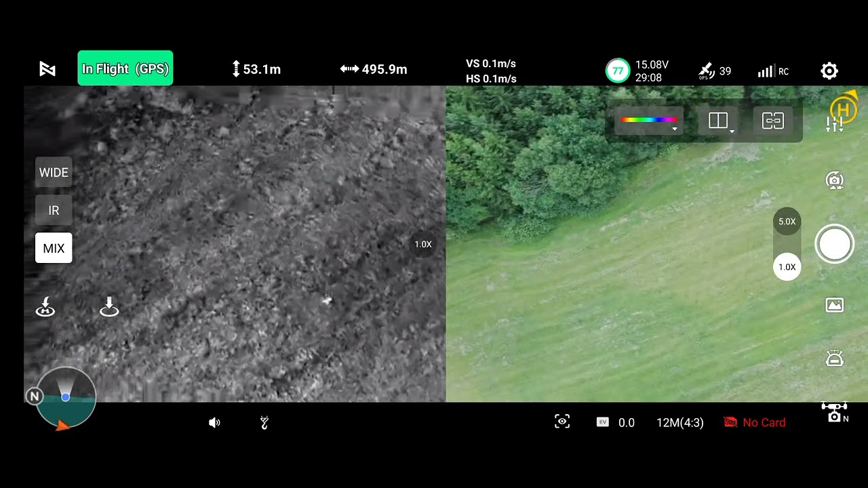
Task: Toggle the speaker sound icon
Action: [x=214, y=423]
